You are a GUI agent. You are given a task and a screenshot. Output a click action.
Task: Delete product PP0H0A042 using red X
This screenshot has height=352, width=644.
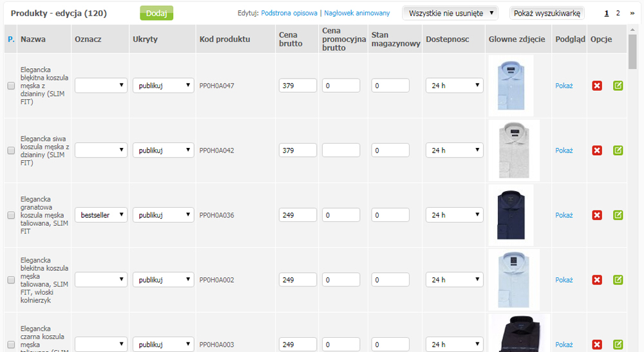pyautogui.click(x=597, y=151)
